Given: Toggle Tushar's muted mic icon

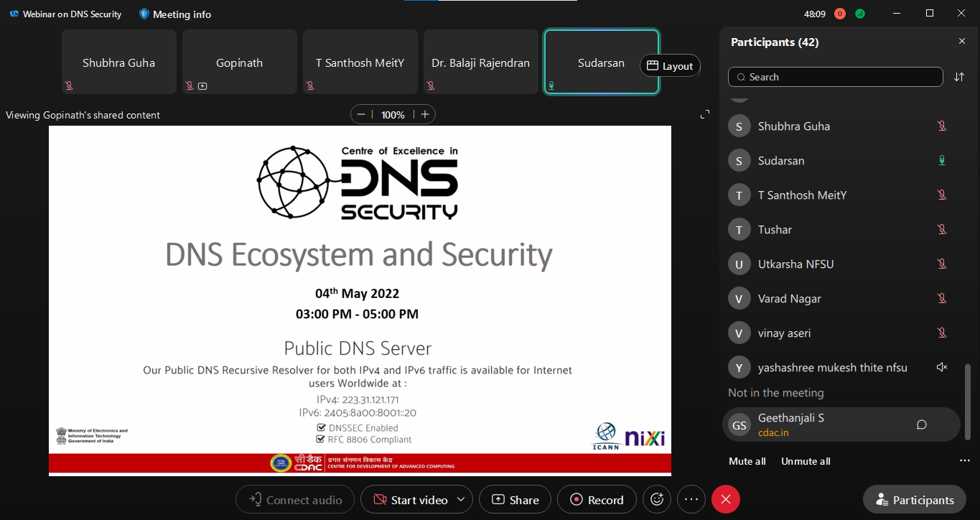Looking at the screenshot, I should [942, 229].
